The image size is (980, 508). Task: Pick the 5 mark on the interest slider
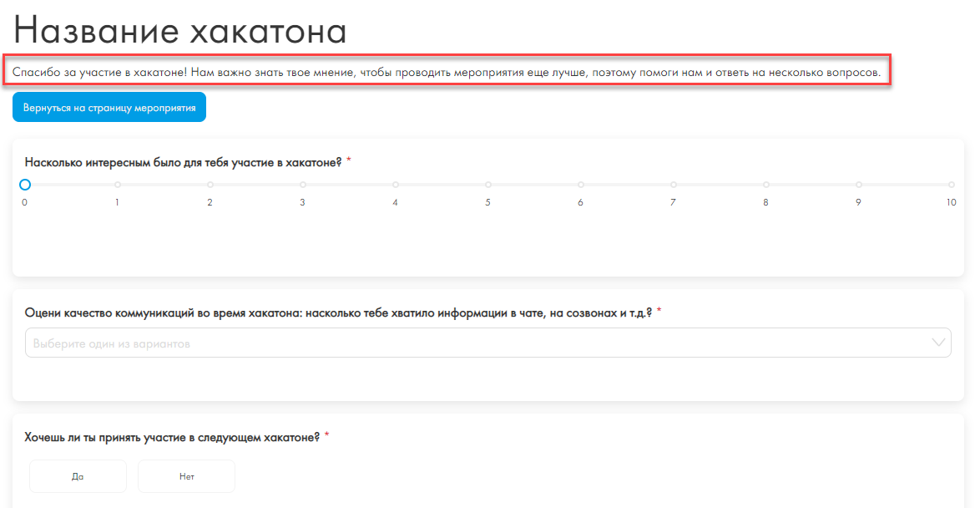pos(488,185)
